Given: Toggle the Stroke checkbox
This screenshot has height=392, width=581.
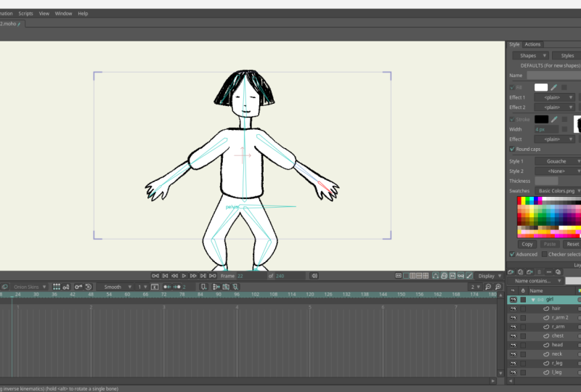Looking at the screenshot, I should click(x=512, y=119).
